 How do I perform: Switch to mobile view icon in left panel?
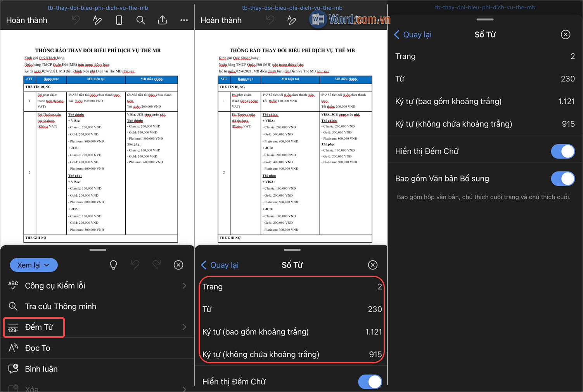point(119,20)
